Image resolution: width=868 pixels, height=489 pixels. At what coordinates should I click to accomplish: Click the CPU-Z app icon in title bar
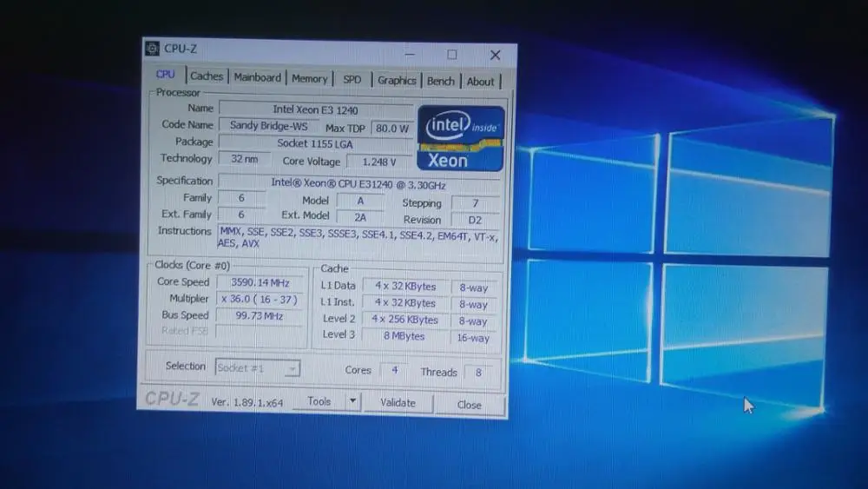coord(152,48)
